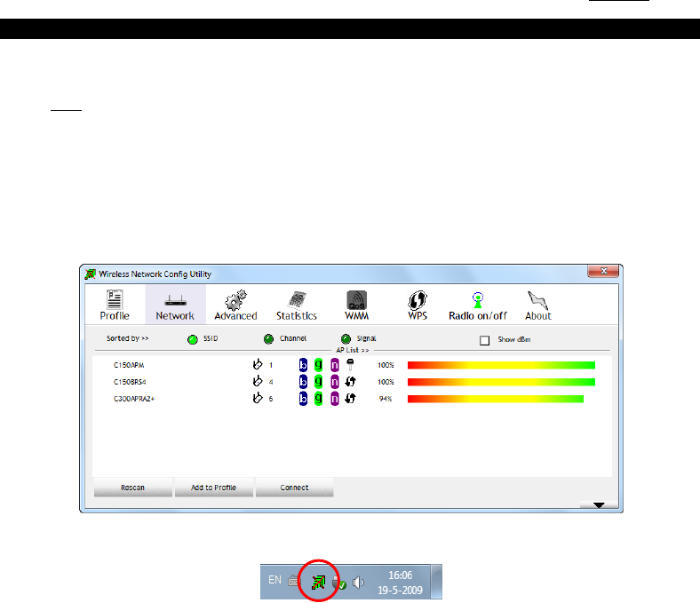Click C300APRA2+ signal strength bar

tap(496, 399)
